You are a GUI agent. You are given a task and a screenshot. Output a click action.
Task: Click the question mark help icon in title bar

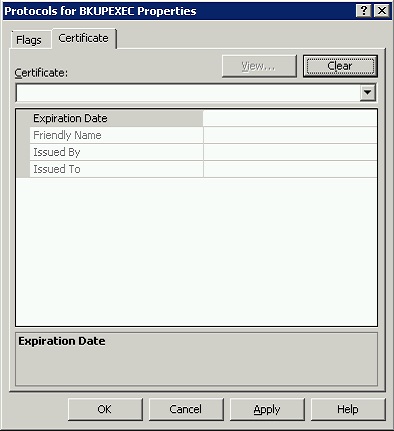tap(364, 11)
